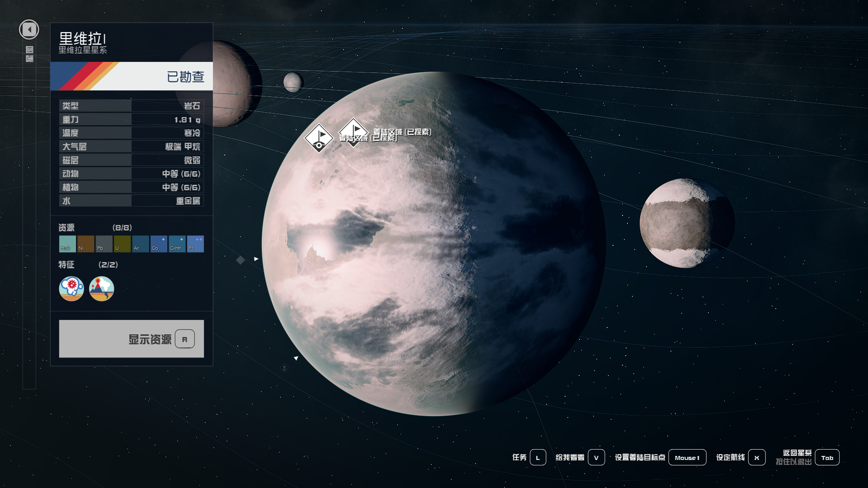Click the 磁层 微弱 magnetosphere row
Image resolution: width=868 pixels, height=488 pixels.
(132, 160)
